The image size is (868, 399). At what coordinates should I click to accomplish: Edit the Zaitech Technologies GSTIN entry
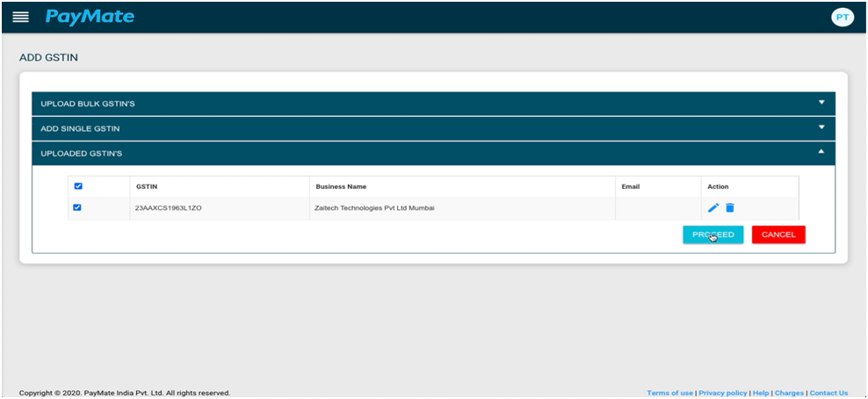pyautogui.click(x=713, y=207)
